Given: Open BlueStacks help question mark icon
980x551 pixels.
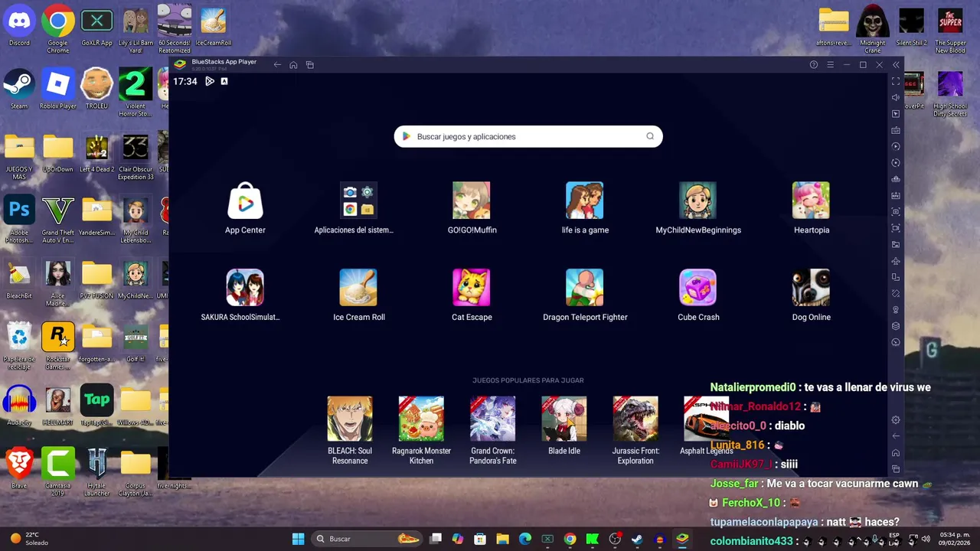Looking at the screenshot, I should [x=814, y=65].
